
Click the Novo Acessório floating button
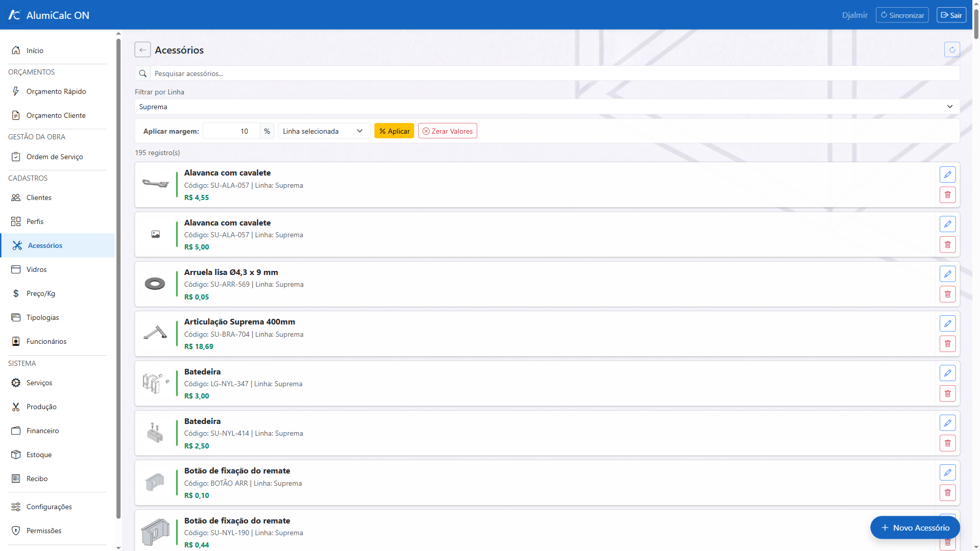coord(915,528)
